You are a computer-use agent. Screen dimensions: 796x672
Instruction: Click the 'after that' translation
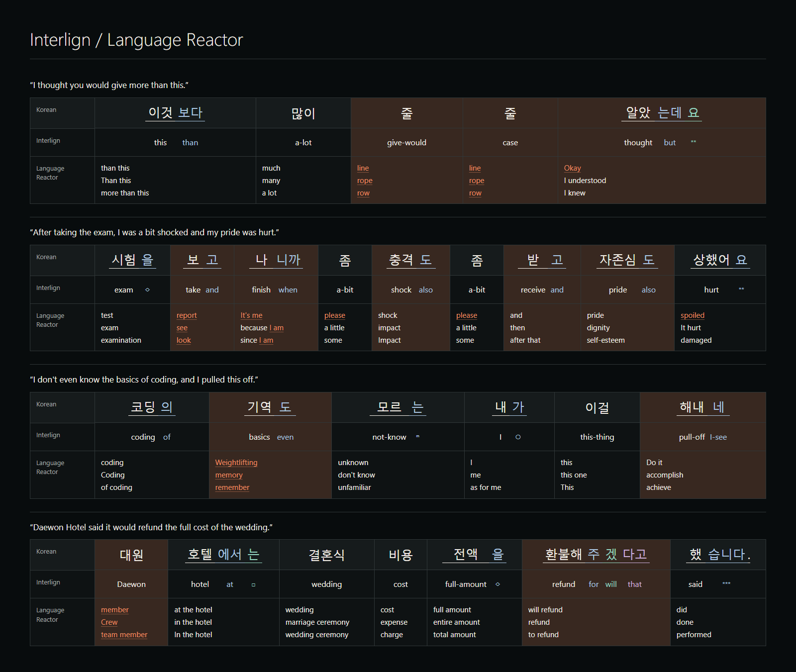pos(525,340)
